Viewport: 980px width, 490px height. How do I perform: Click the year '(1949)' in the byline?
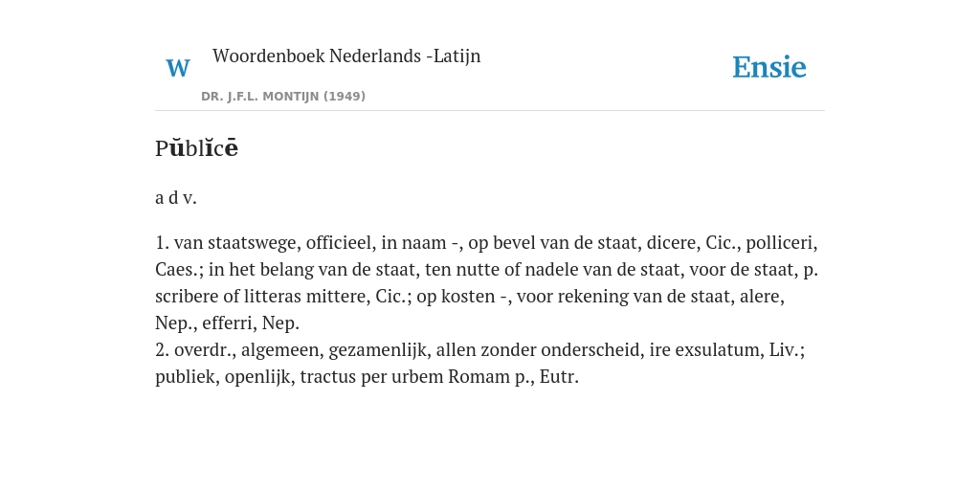point(345,97)
